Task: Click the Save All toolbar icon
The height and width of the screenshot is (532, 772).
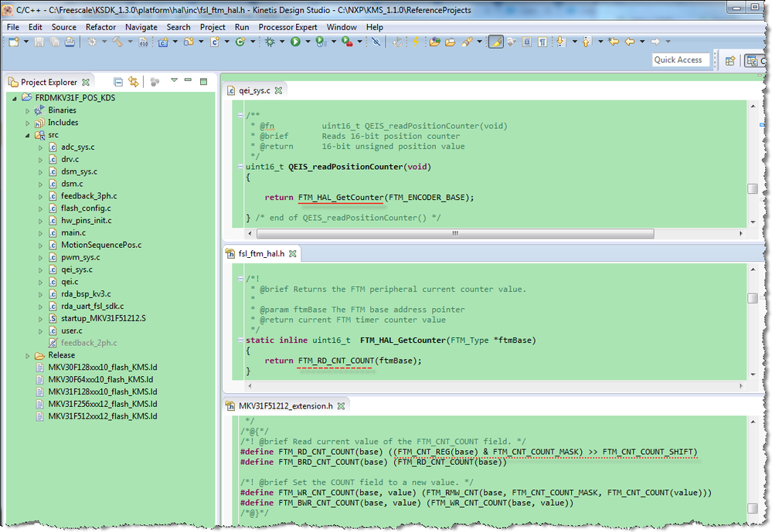Action: 54,42
